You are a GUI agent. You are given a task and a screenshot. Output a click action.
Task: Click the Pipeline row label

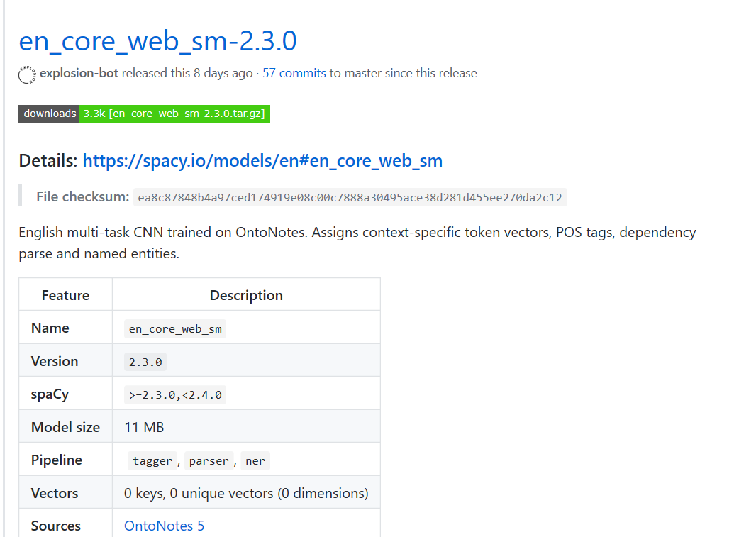(57, 460)
